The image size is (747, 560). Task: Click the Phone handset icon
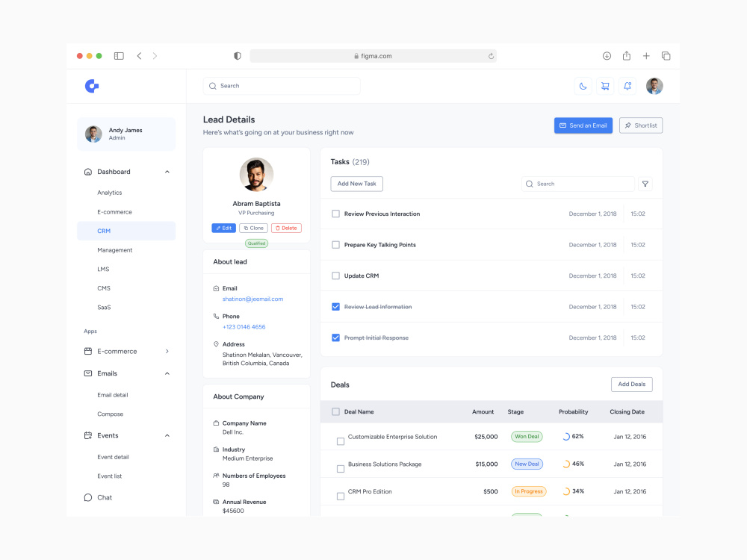[216, 316]
